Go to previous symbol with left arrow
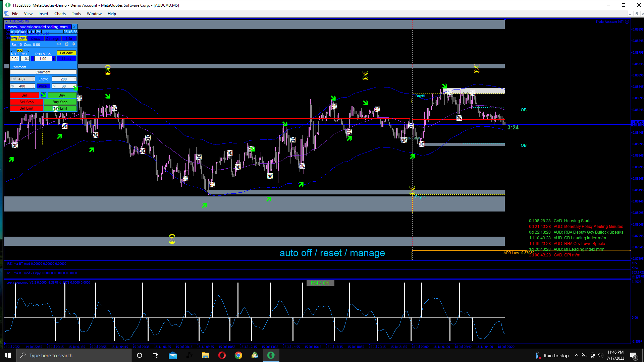Image resolution: width=644 pixels, height=362 pixels. pos(29,32)
